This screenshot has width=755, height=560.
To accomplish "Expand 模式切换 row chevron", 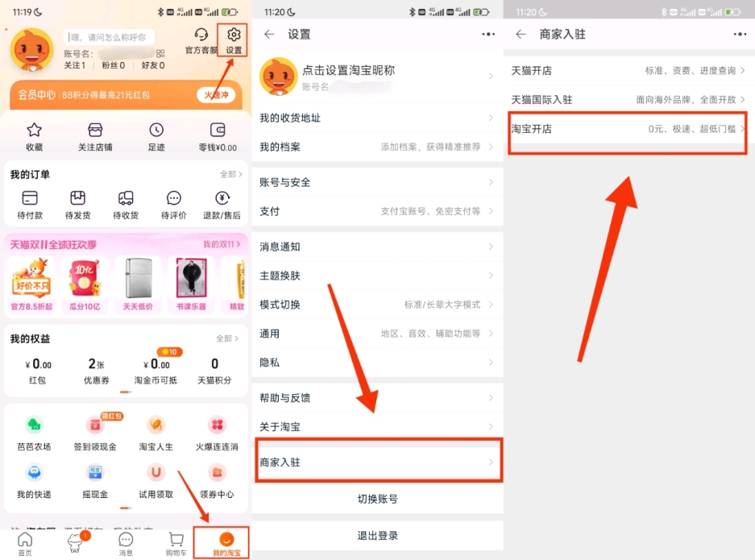I will [491, 305].
